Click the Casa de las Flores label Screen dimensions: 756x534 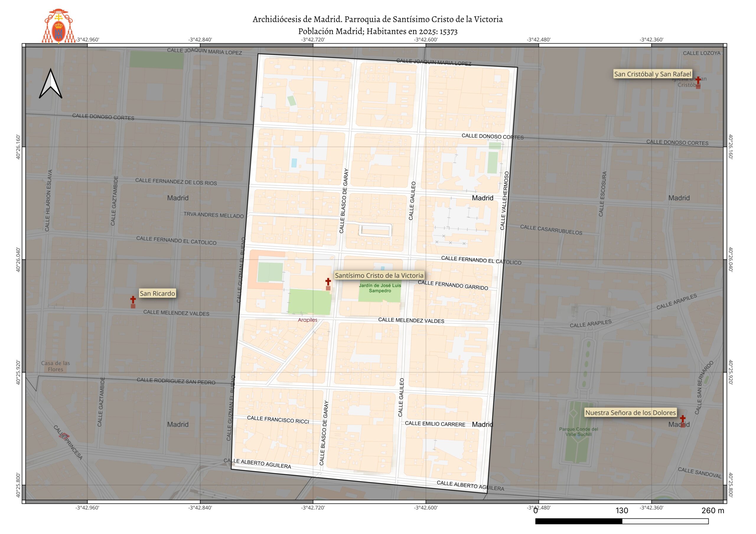tap(55, 366)
